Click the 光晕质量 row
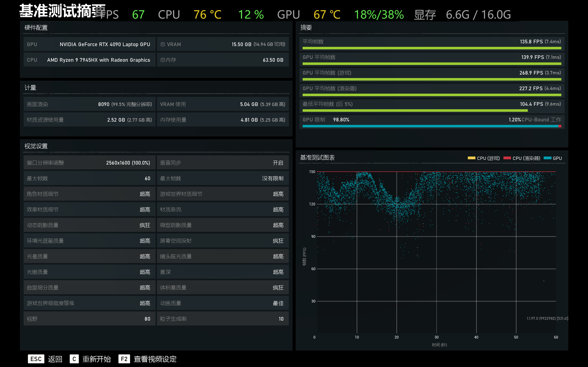The image size is (588, 367). [x=89, y=256]
